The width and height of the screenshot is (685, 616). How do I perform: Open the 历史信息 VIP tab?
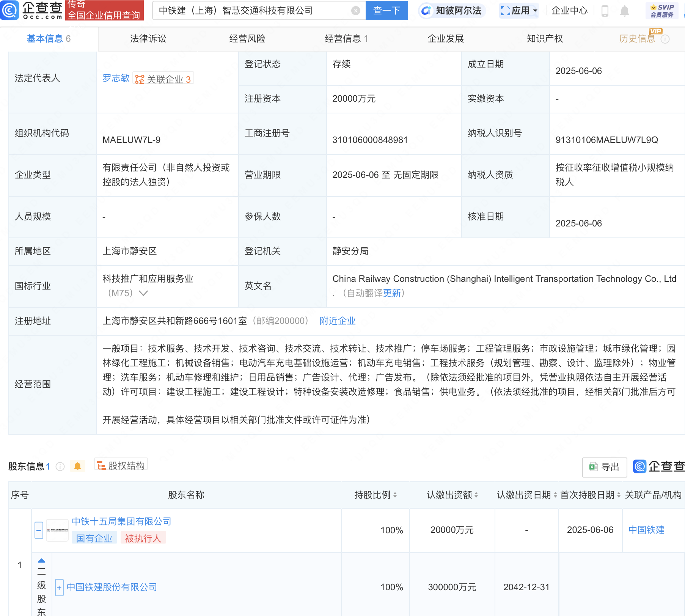[637, 39]
